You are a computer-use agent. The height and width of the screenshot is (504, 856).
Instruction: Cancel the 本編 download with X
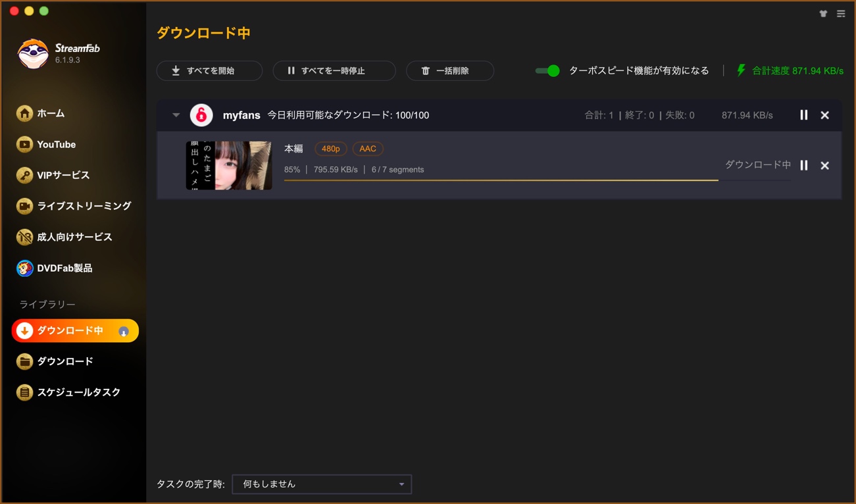(824, 166)
